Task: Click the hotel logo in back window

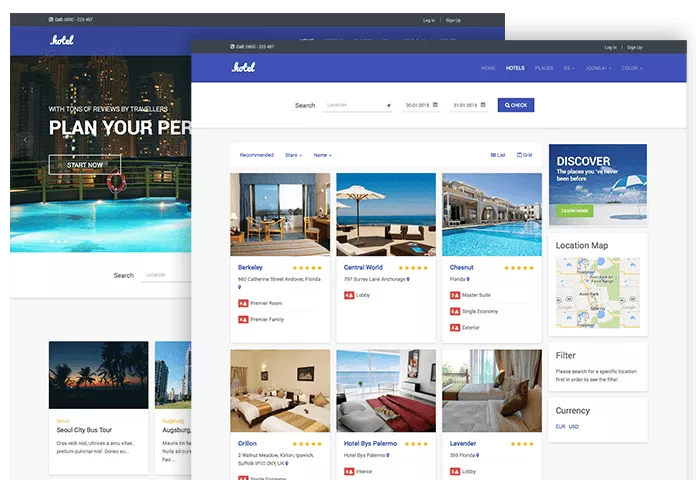Action: pyautogui.click(x=62, y=40)
